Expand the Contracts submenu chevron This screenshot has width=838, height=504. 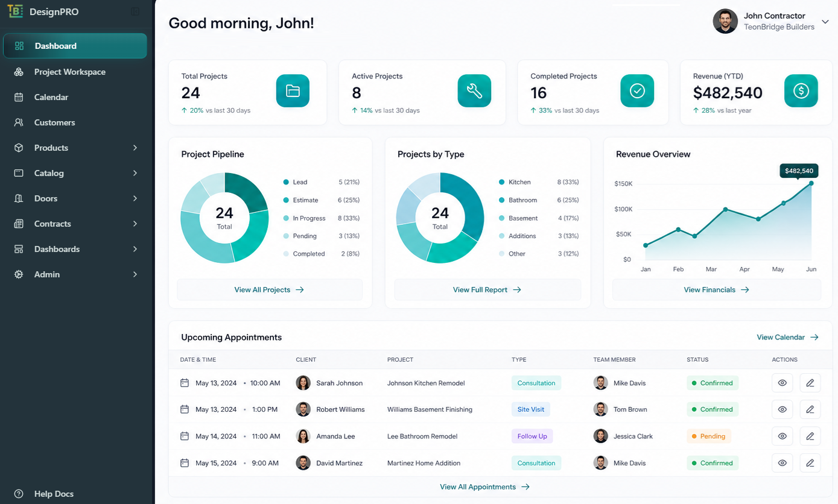[x=135, y=224]
